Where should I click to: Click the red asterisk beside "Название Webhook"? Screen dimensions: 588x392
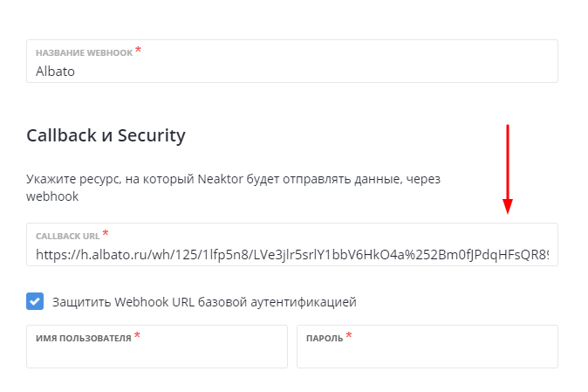138,51
